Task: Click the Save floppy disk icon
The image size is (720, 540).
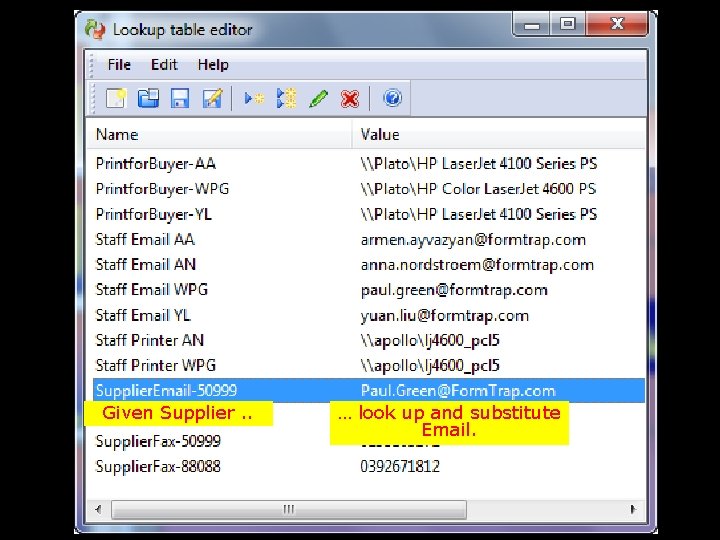Action: (x=180, y=98)
